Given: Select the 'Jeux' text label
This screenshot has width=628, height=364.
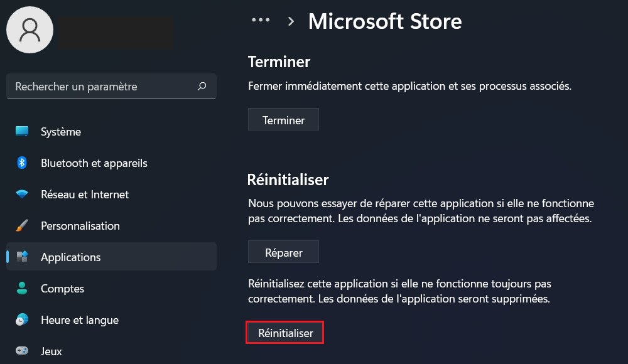Looking at the screenshot, I should point(51,351).
